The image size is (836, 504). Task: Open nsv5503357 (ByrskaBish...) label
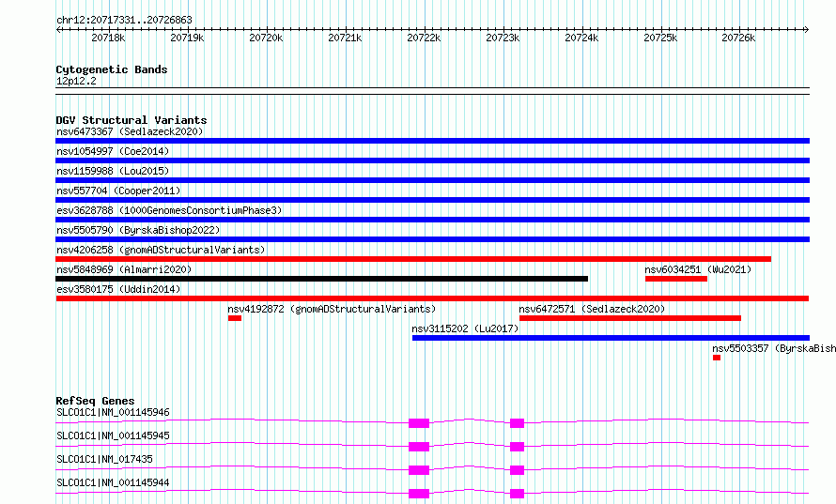tap(774, 348)
